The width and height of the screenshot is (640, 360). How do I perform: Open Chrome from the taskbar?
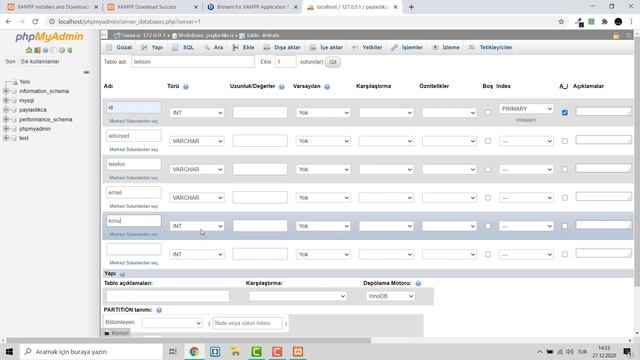click(194, 351)
